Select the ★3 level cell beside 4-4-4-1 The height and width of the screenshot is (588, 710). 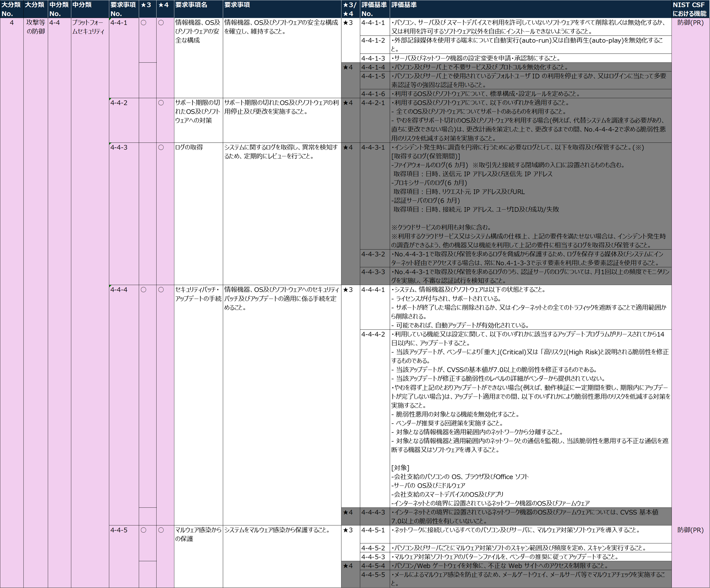[350, 396]
